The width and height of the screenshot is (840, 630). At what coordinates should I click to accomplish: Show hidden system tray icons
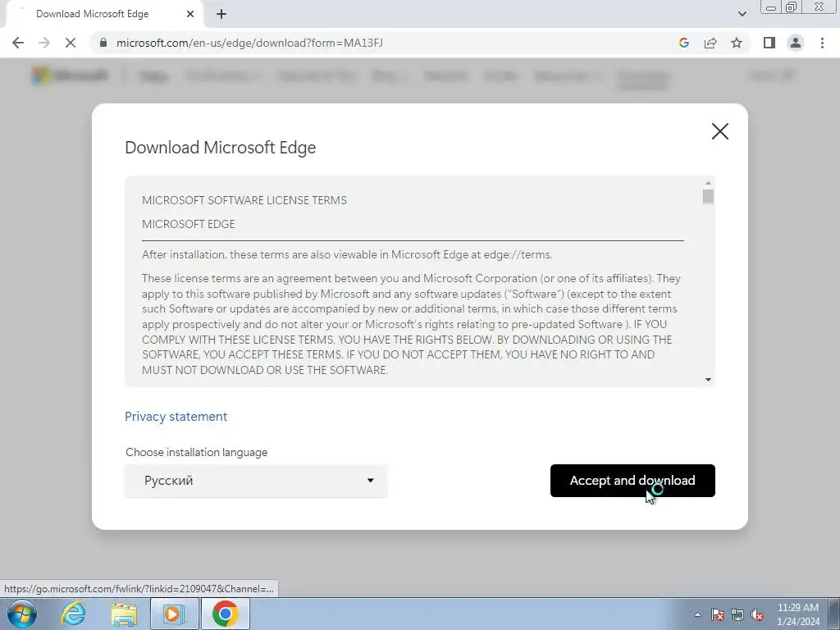(697, 614)
